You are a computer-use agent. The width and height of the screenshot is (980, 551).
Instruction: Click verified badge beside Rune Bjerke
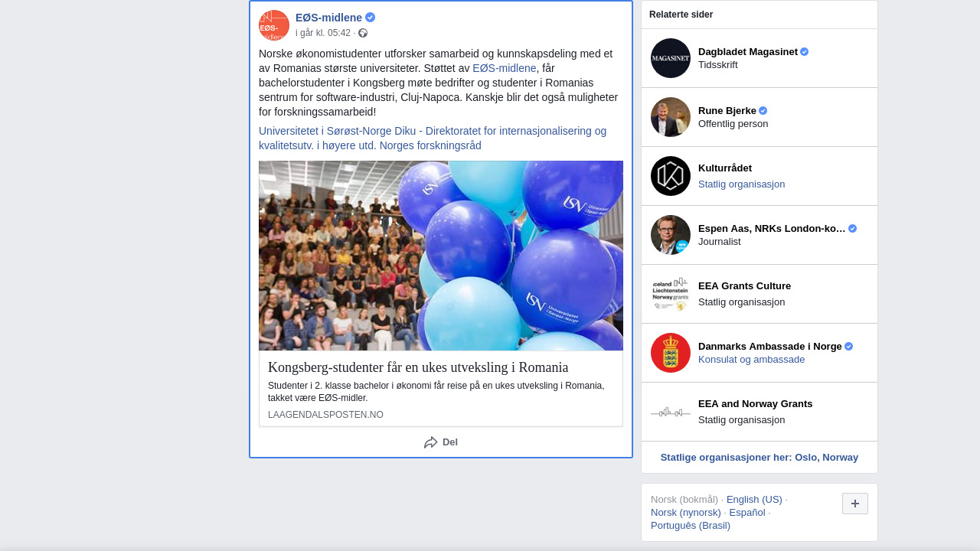point(763,111)
